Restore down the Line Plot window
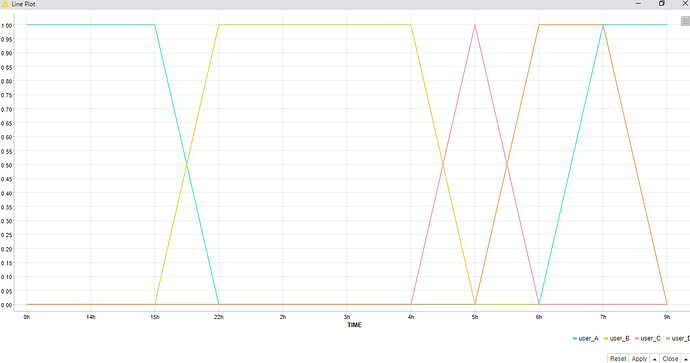 click(661, 4)
